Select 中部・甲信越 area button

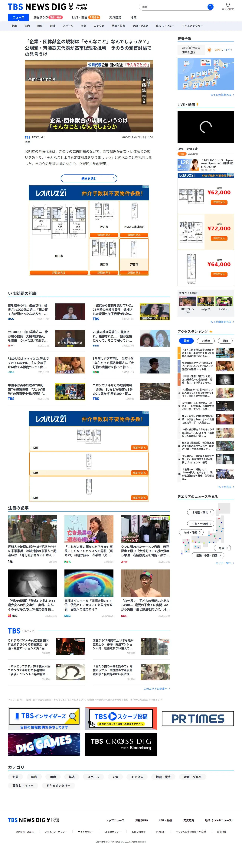click(201, 524)
